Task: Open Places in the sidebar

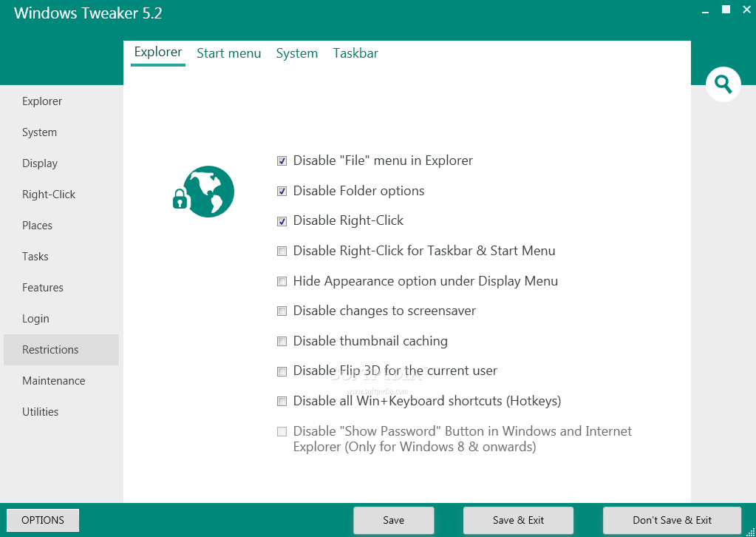Action: coord(61,226)
